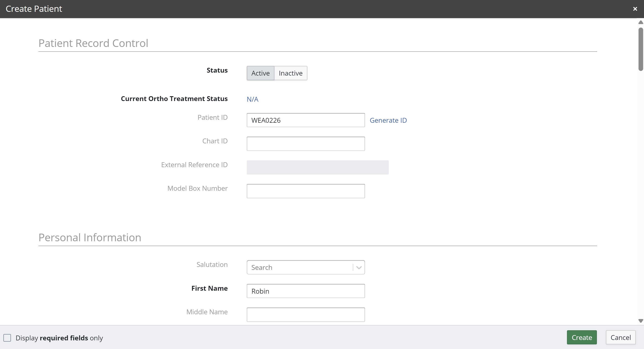Click the Generate ID link

coord(388,120)
